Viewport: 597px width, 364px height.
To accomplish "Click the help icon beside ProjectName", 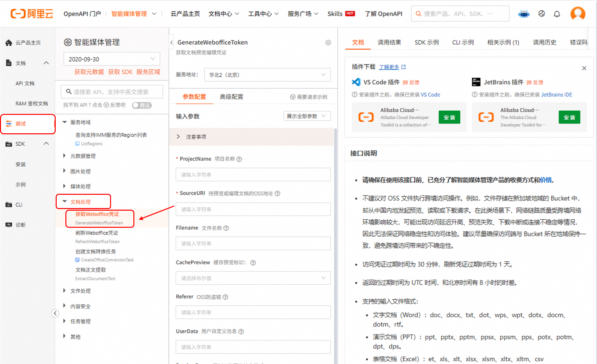I will 239,159.
